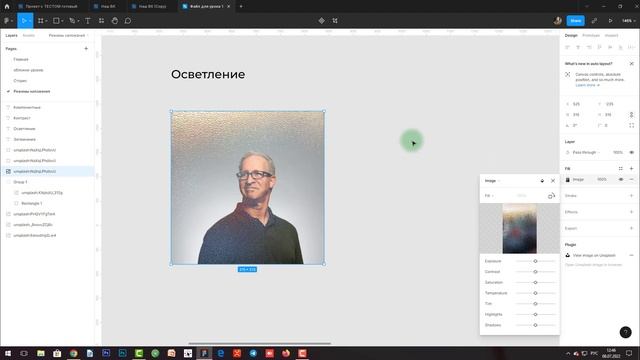The image size is (640, 360).
Task: Click the constrain proportions icon
Action: click(631, 115)
